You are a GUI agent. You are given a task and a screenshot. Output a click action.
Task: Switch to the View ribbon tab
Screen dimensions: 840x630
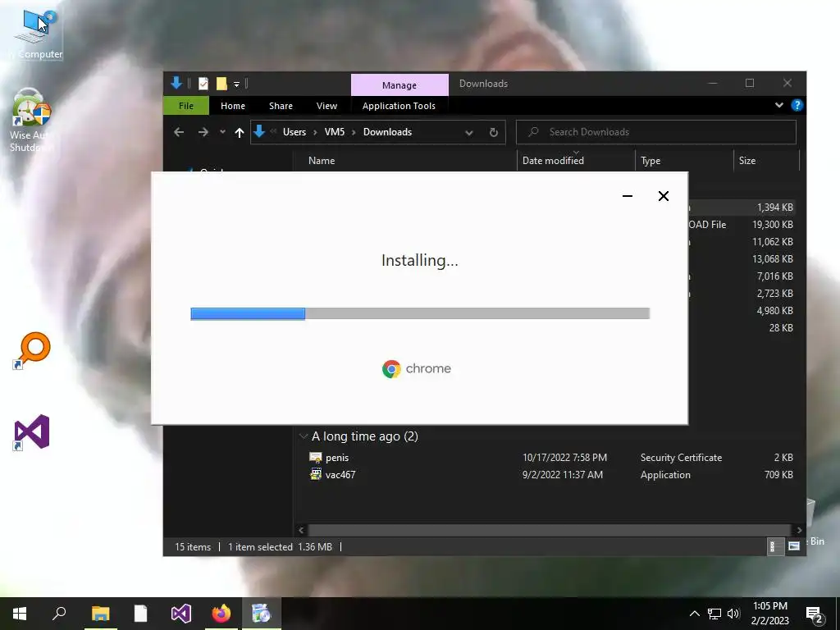pos(326,106)
